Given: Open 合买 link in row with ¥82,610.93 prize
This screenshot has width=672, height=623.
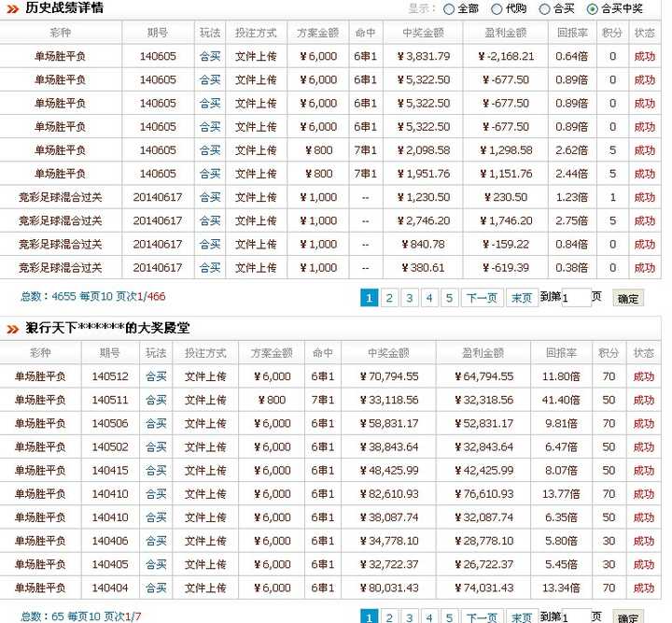Looking at the screenshot, I should pyautogui.click(x=156, y=494).
